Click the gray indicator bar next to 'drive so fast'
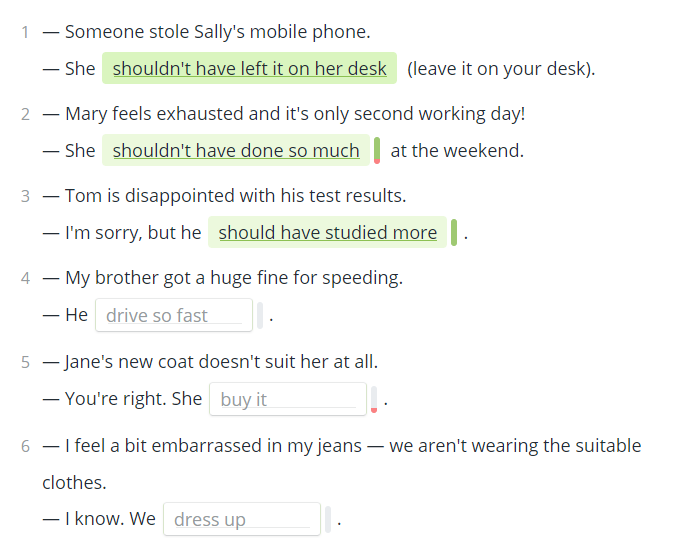Screen dimensions: 679x549 coord(260,315)
